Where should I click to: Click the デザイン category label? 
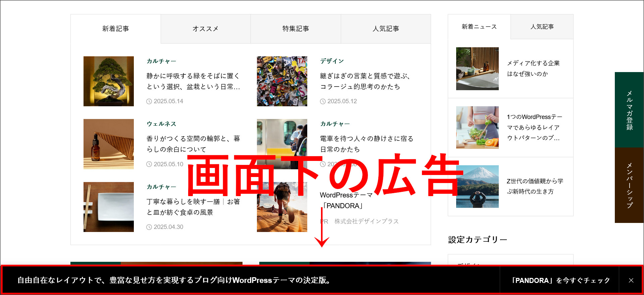(332, 61)
